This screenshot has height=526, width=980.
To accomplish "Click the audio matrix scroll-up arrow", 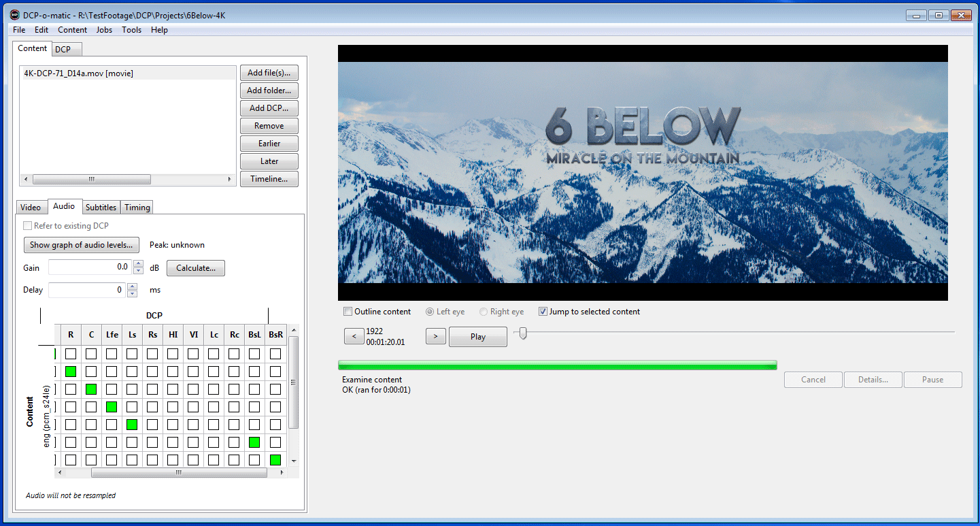I will [x=294, y=331].
